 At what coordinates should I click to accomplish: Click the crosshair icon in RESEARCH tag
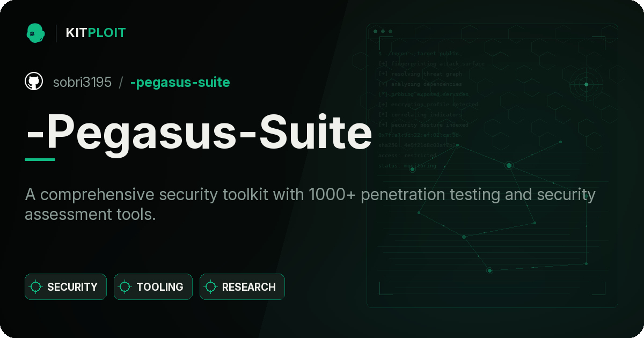[211, 287]
